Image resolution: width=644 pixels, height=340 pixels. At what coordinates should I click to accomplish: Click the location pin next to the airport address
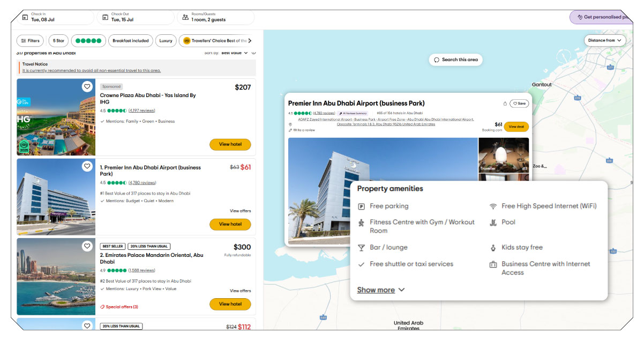pyautogui.click(x=291, y=123)
